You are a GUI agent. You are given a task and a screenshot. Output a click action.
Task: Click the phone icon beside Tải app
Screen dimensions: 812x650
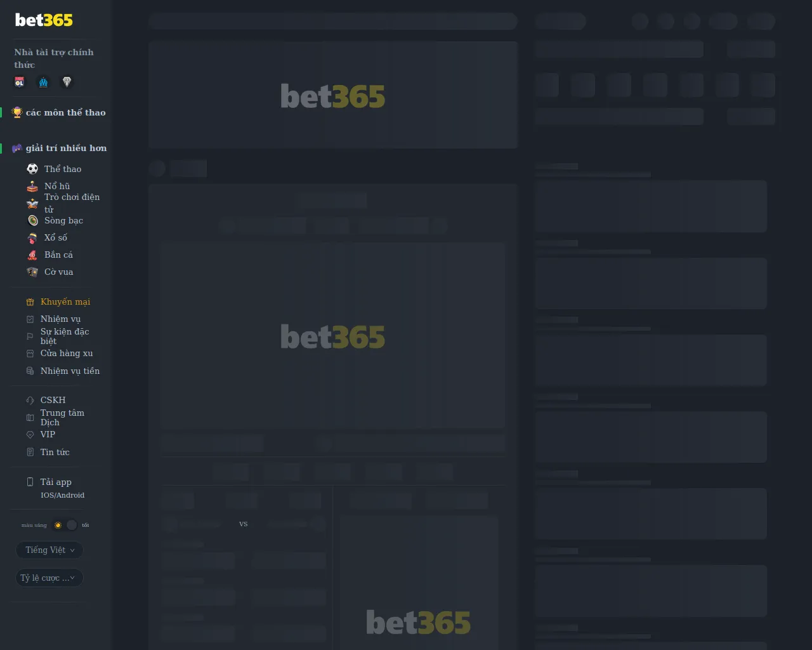[30, 482]
